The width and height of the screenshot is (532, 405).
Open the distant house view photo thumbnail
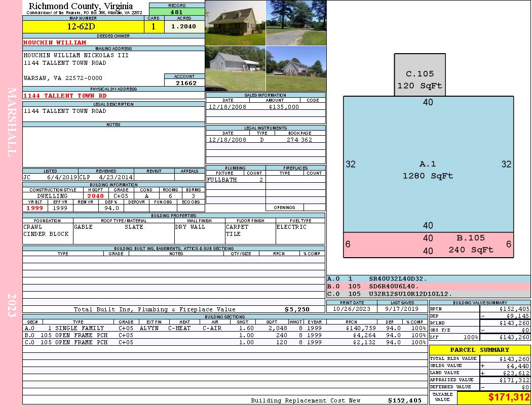[296, 68]
